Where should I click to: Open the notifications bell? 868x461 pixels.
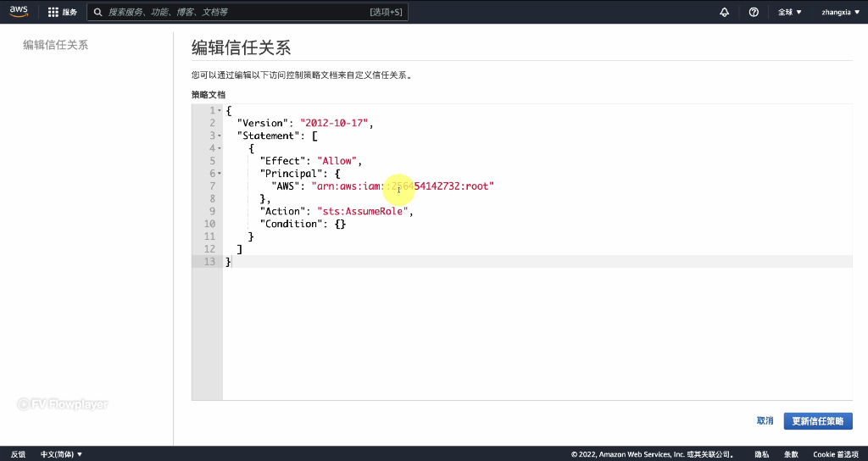tap(724, 12)
